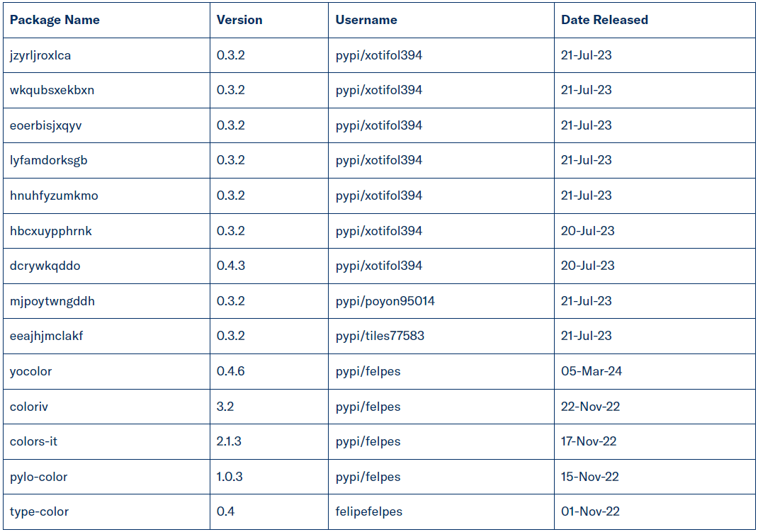Select the yocolor package name
758x532 pixels.
point(30,371)
